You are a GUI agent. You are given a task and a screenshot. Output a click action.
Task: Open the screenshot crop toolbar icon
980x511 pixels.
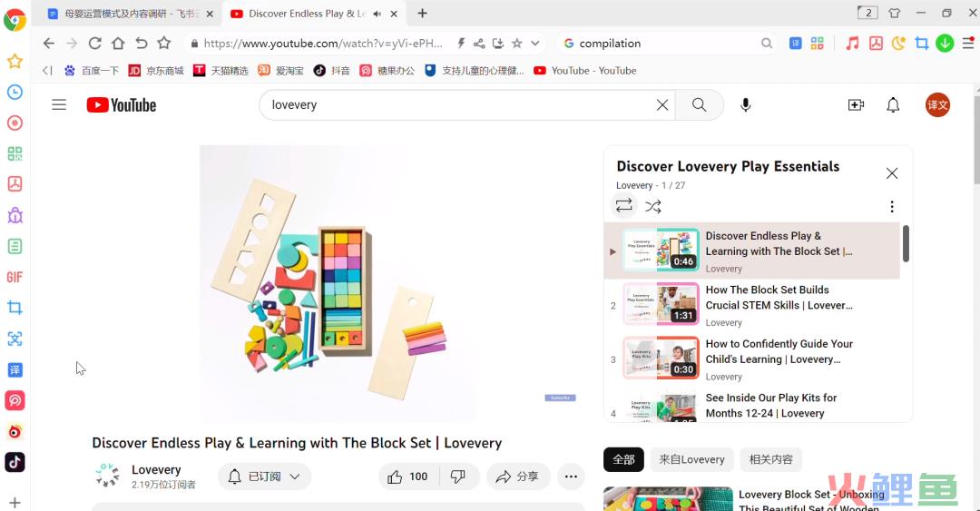point(922,44)
